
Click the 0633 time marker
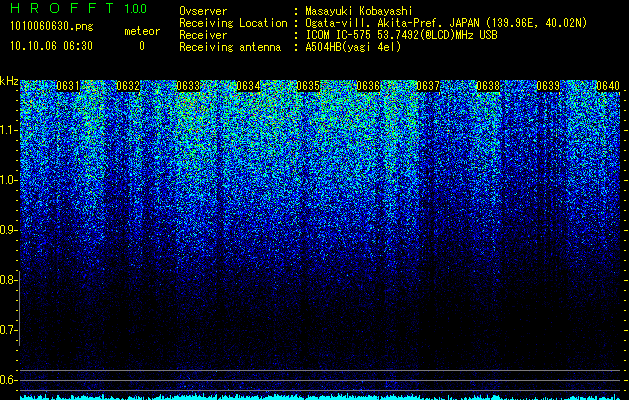(x=188, y=86)
